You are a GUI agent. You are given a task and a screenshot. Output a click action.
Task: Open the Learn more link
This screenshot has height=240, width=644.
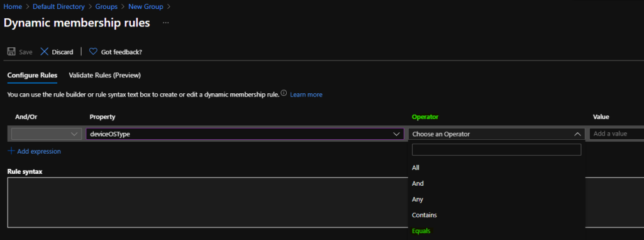tap(306, 94)
